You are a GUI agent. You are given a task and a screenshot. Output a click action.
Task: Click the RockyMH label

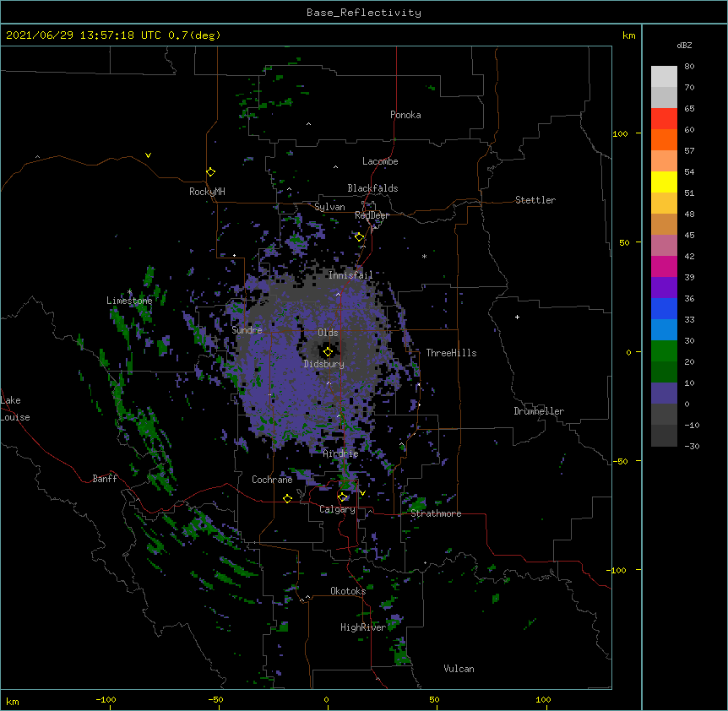click(207, 192)
